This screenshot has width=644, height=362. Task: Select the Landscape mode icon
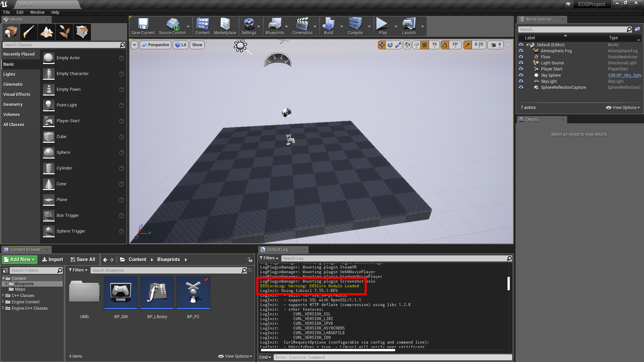[47, 32]
